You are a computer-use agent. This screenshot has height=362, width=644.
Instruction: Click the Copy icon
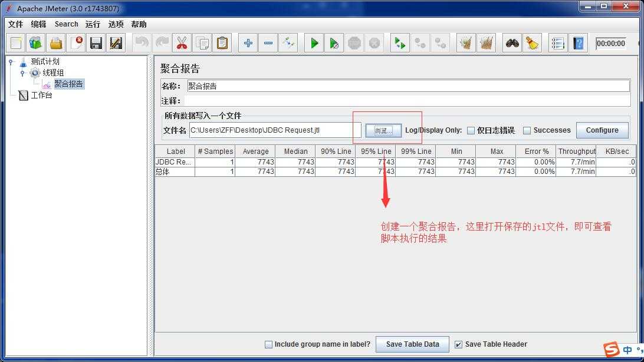point(202,42)
